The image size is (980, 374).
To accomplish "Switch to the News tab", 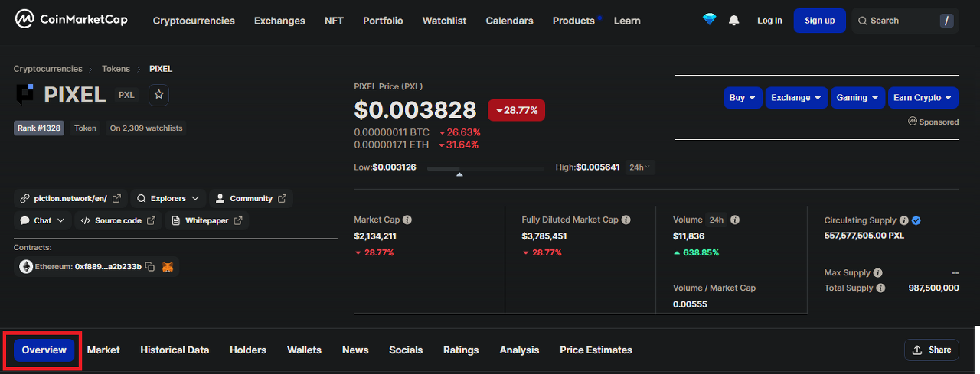I will [x=355, y=350].
